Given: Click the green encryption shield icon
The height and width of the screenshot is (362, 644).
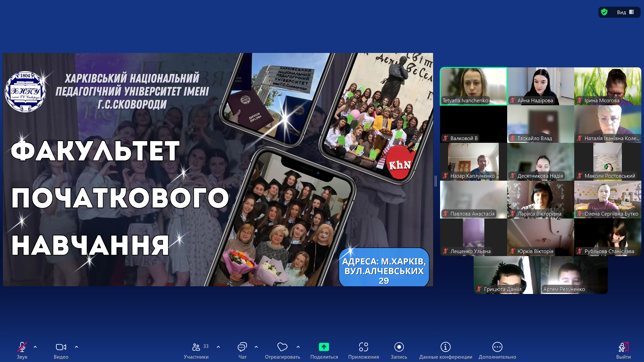Looking at the screenshot, I should 604,12.
